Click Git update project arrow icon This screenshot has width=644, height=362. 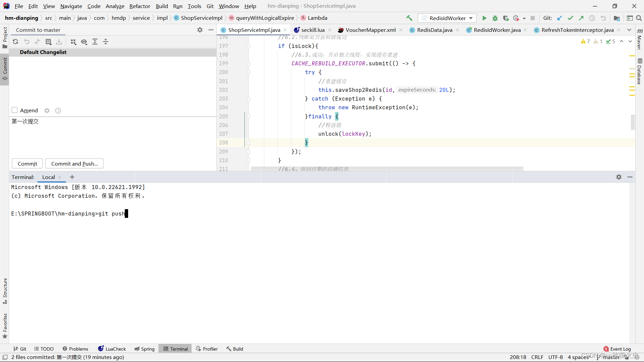[559, 18]
